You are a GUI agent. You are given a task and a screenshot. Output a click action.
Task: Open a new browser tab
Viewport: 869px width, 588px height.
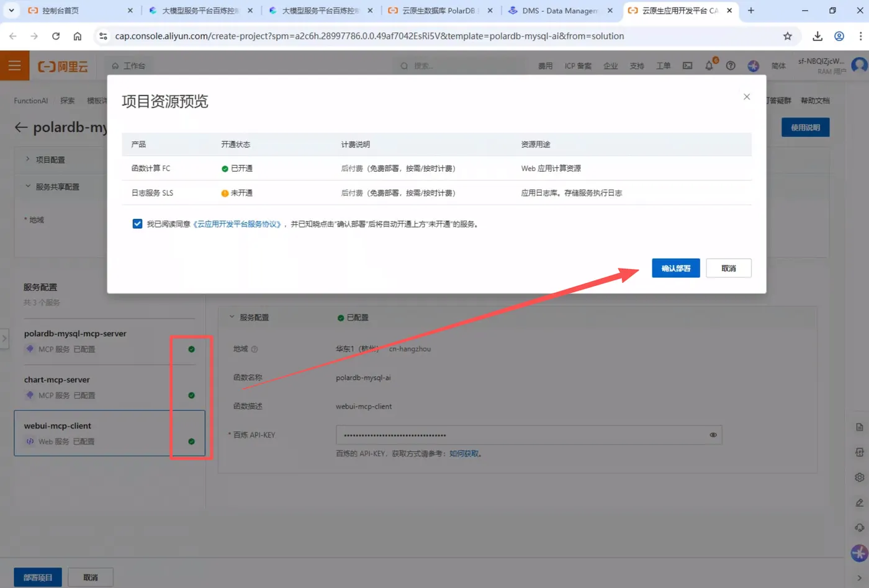[750, 11]
